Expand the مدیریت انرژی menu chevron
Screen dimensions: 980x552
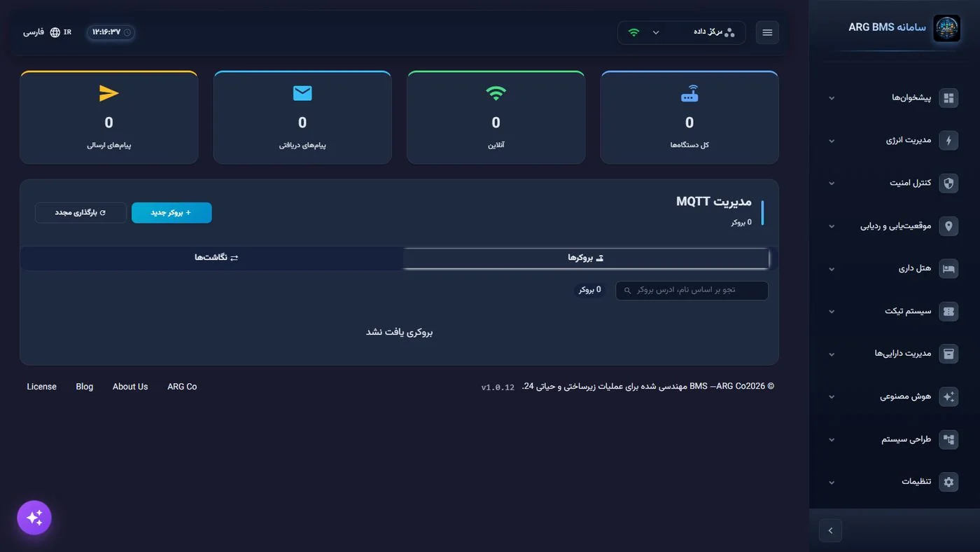tap(832, 141)
